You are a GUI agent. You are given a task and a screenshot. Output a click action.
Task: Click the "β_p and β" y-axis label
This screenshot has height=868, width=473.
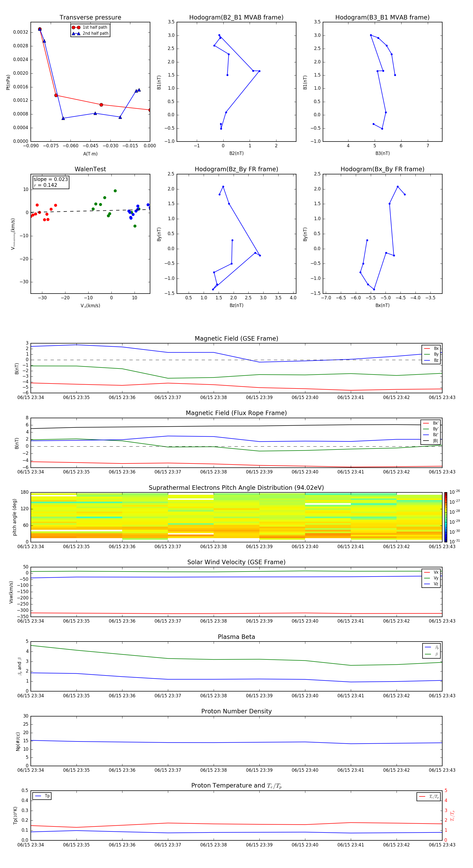[19, 666]
